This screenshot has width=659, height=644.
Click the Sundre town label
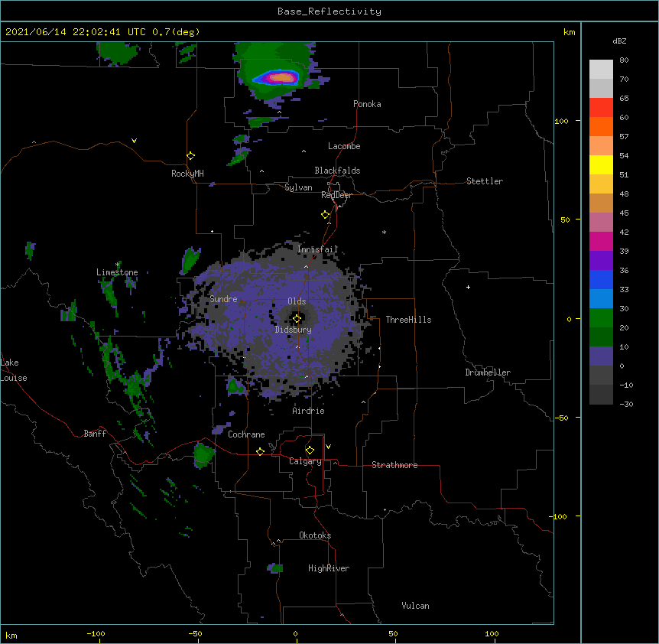pyautogui.click(x=223, y=299)
